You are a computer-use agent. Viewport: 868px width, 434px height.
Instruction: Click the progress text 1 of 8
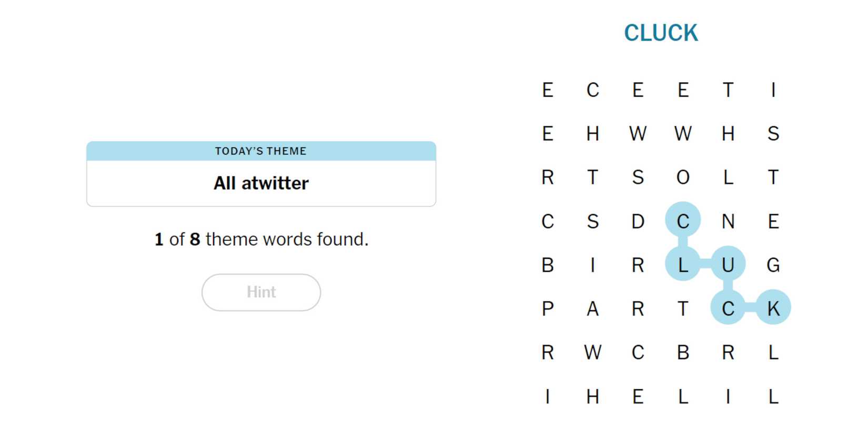point(261,239)
